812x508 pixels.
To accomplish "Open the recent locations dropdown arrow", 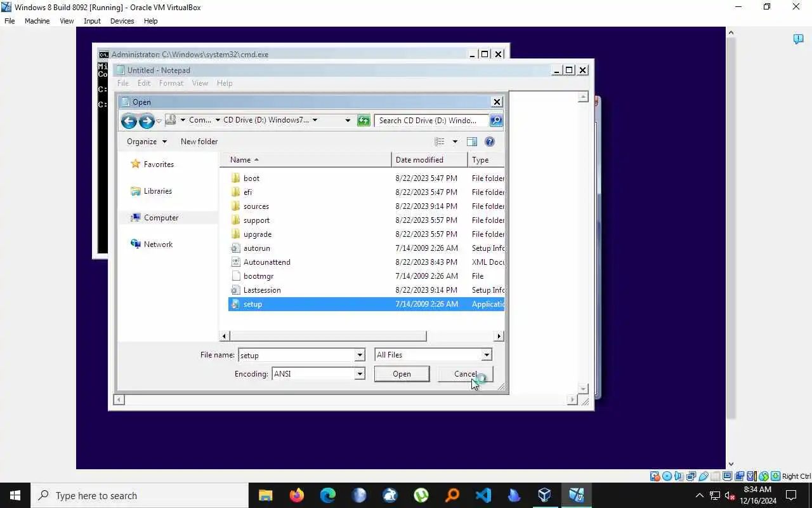I will (159, 121).
